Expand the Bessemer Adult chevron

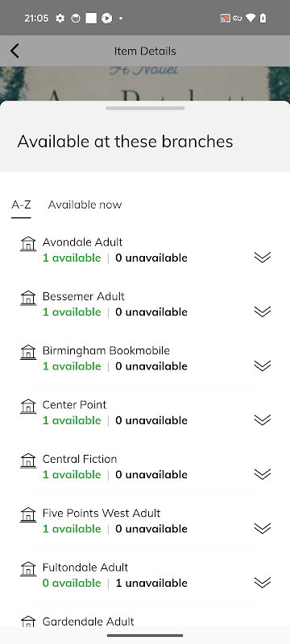[x=262, y=312]
